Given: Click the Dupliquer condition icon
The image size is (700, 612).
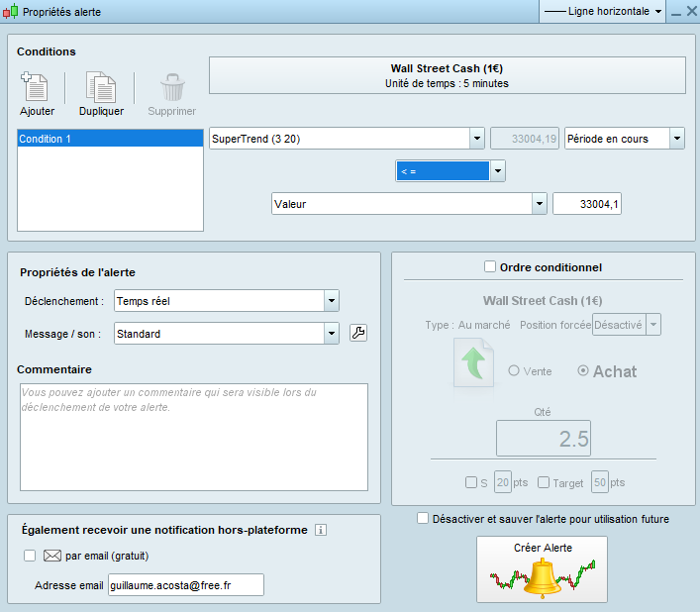Looking at the screenshot, I should click(101, 86).
